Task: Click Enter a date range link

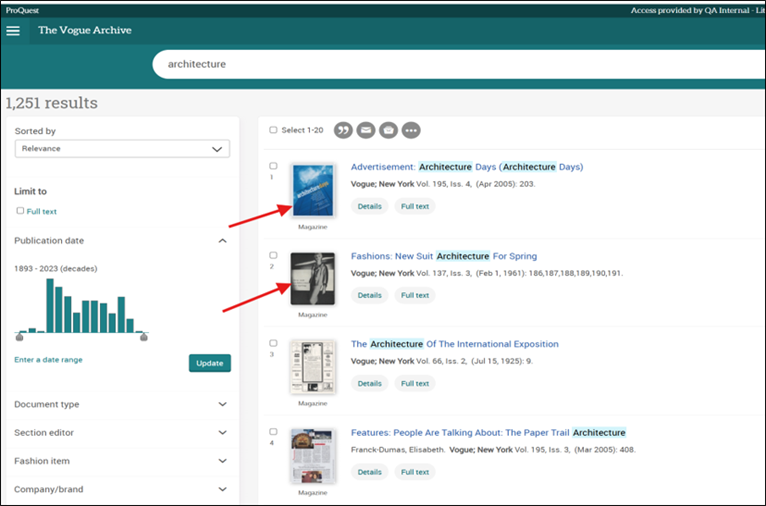Action: pyautogui.click(x=49, y=359)
